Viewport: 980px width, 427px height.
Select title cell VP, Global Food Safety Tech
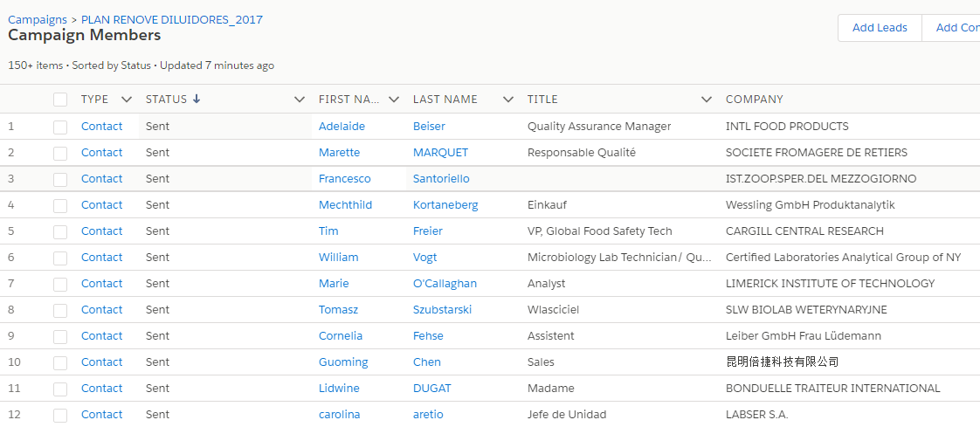pyautogui.click(x=600, y=231)
